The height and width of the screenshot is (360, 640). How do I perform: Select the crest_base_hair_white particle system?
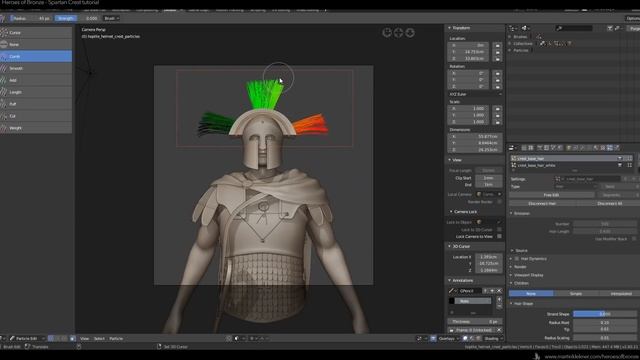pos(571,165)
